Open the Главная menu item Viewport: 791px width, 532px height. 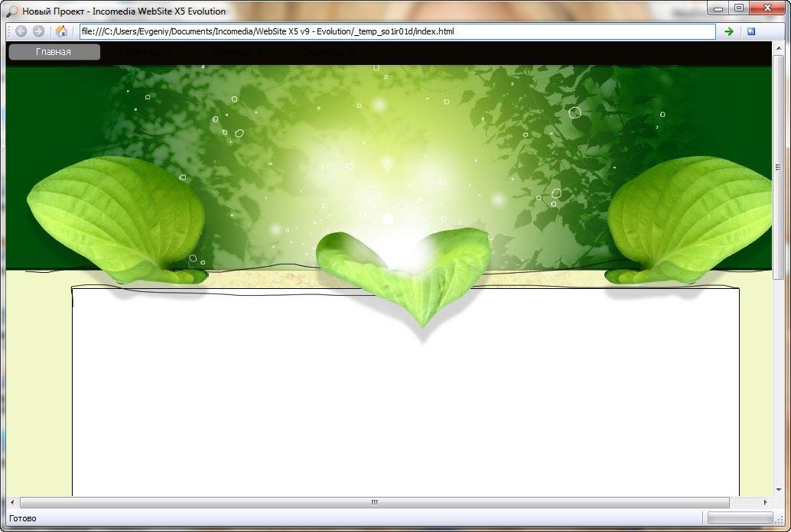click(54, 52)
